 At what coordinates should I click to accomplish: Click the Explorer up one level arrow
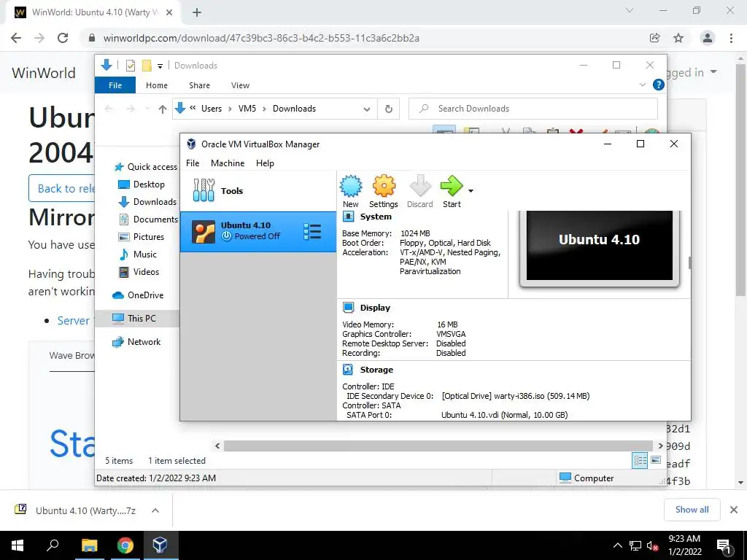[x=163, y=109]
